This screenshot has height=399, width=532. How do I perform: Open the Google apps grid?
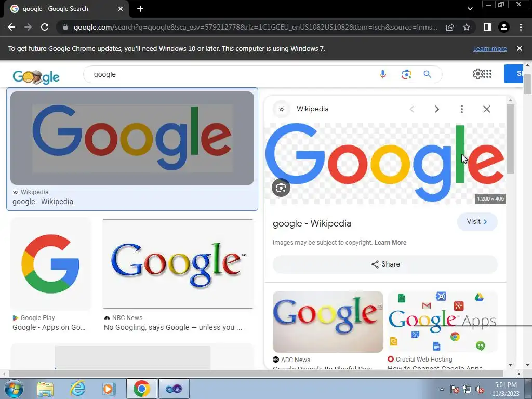click(x=487, y=74)
